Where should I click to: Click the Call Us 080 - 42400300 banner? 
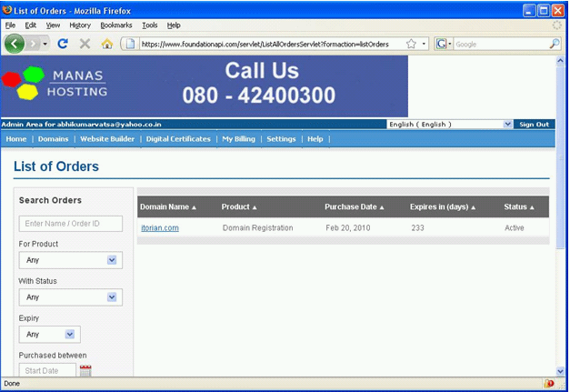[259, 83]
